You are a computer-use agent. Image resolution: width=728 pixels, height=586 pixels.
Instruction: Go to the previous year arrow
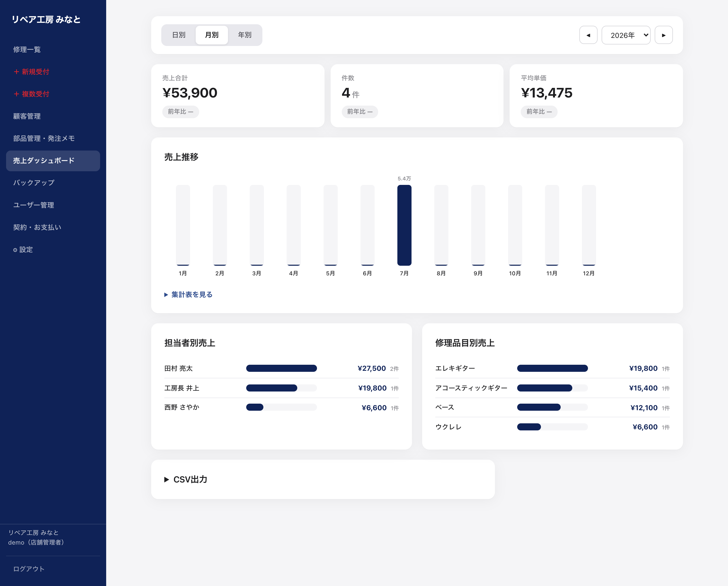(x=588, y=35)
